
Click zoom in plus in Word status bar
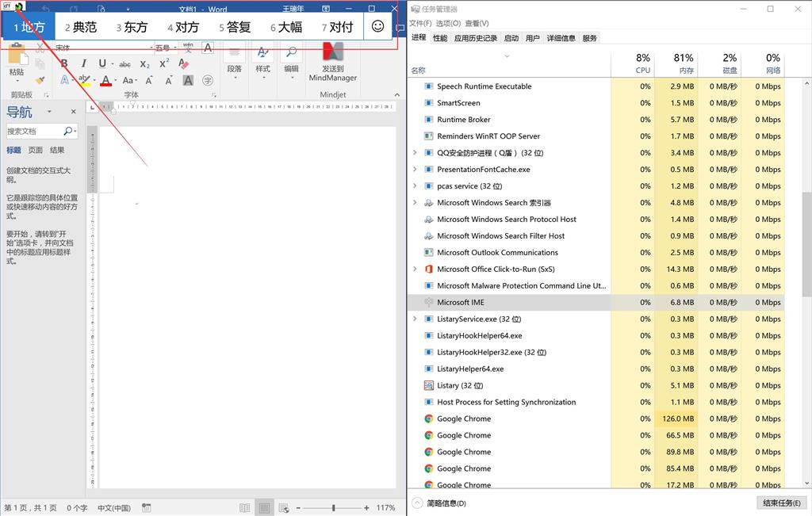pos(366,508)
